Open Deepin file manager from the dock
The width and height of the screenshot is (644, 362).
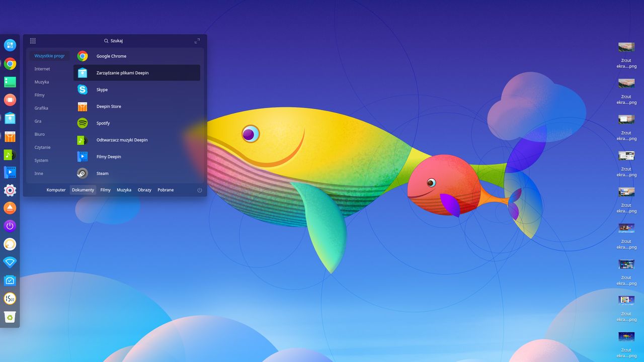tap(10, 118)
